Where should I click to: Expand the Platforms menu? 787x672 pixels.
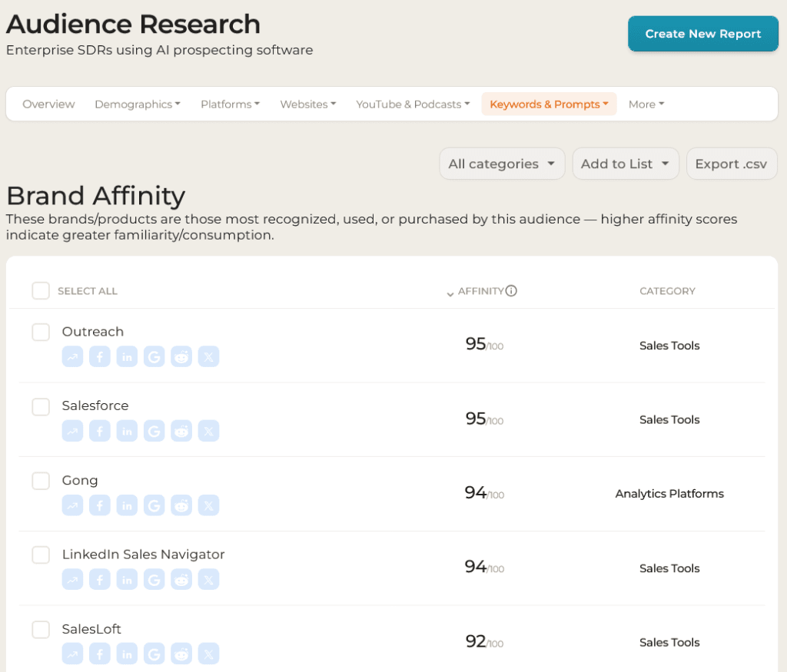(x=230, y=104)
